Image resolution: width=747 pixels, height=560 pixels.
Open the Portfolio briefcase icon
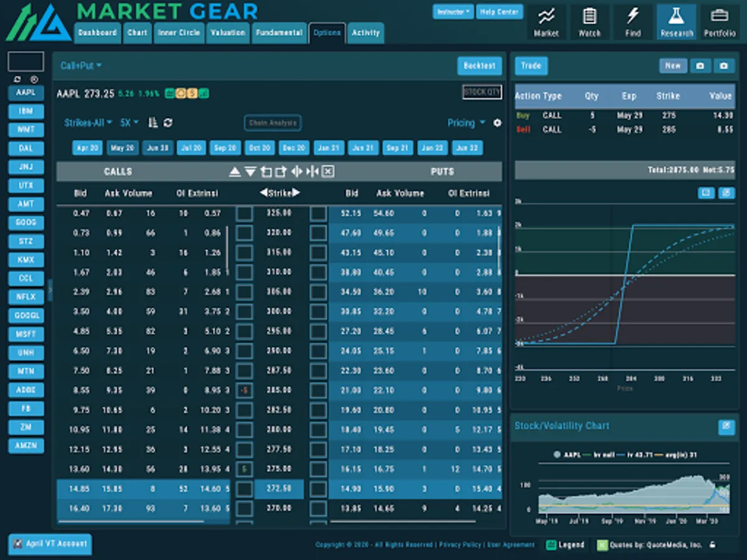point(720,22)
